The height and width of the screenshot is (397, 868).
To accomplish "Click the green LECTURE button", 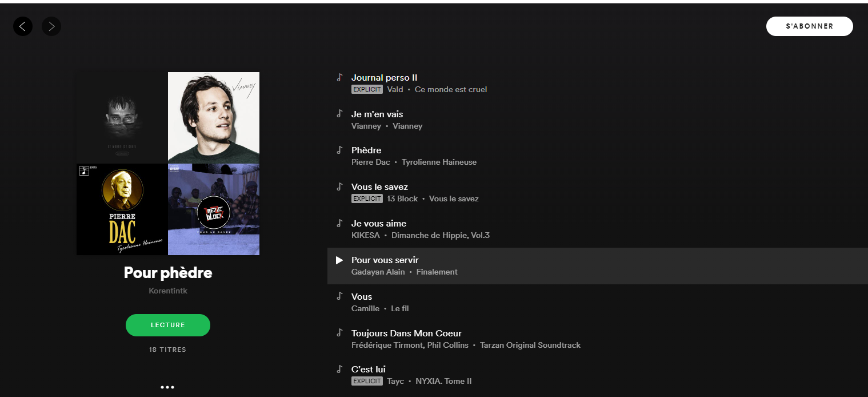I will point(168,325).
